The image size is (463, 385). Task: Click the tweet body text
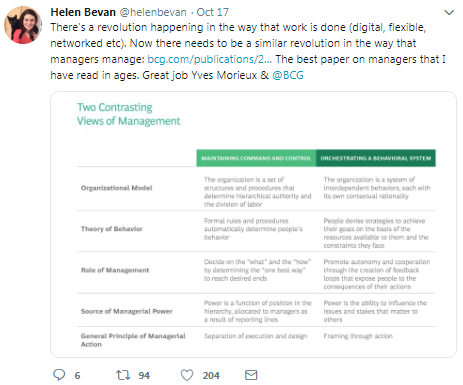click(248, 51)
